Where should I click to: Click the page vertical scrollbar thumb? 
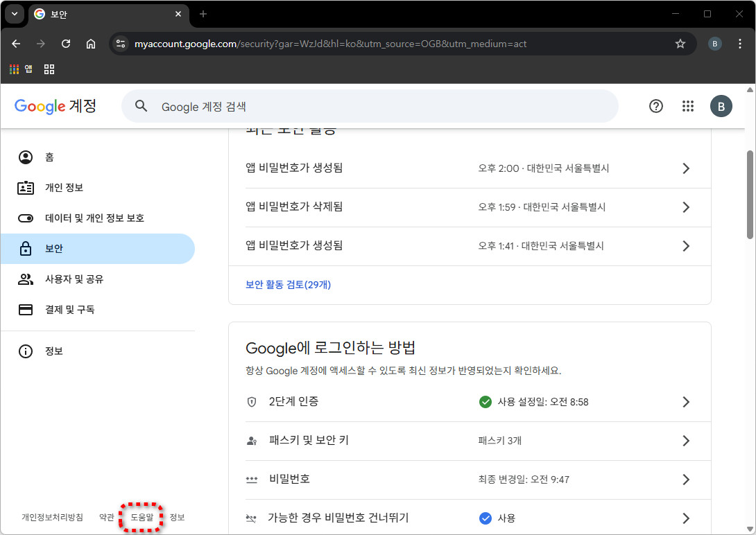pyautogui.click(x=750, y=195)
